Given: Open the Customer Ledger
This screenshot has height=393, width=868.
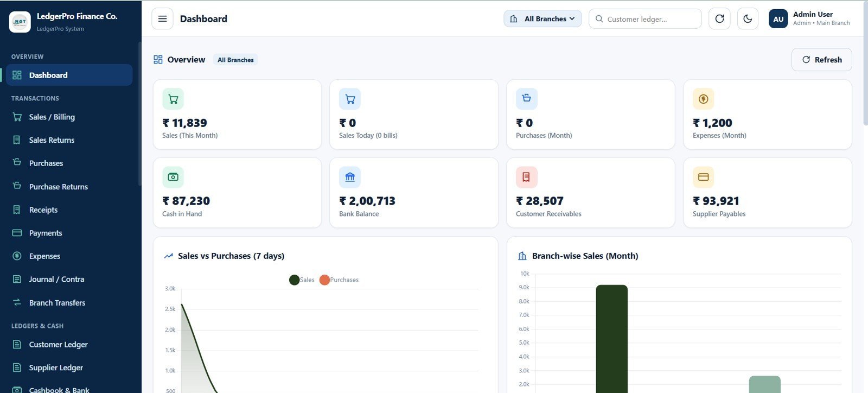Looking at the screenshot, I should pyautogui.click(x=69, y=344).
